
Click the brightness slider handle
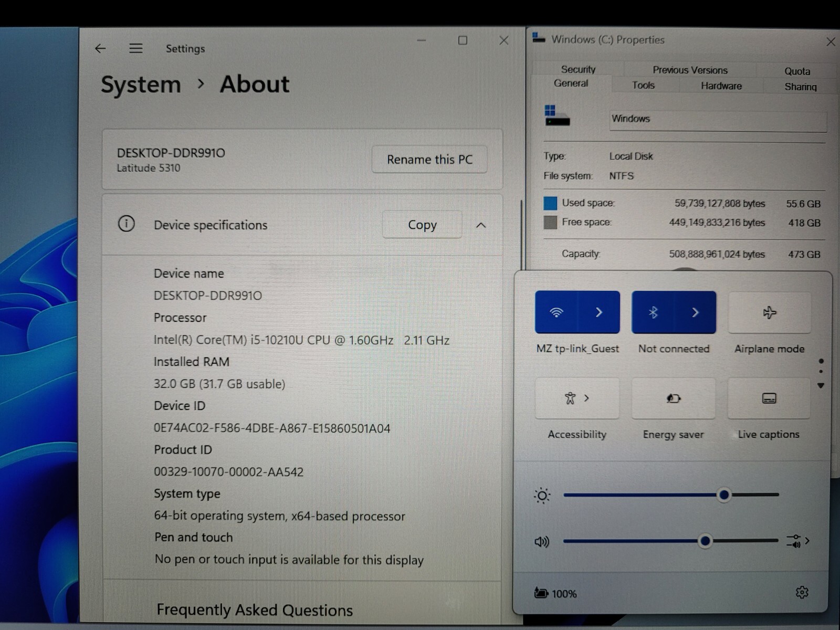click(x=724, y=495)
